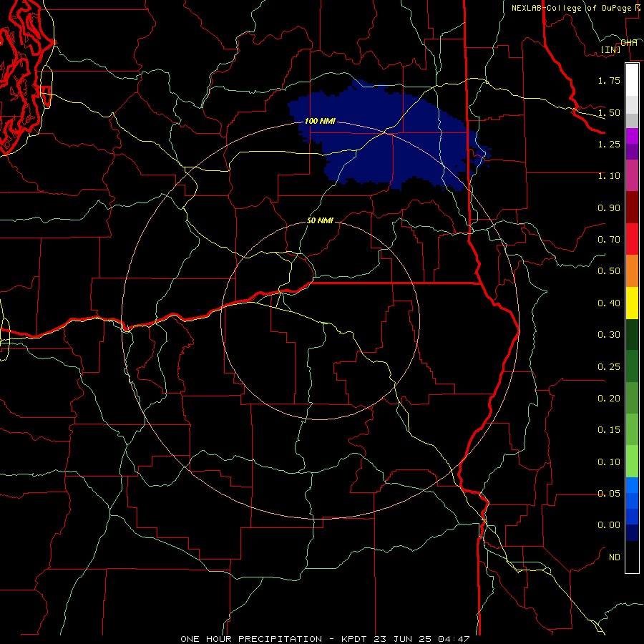Image resolution: width=644 pixels, height=644 pixels.
Task: Click the 0.15 legend value
Action: pos(609,430)
